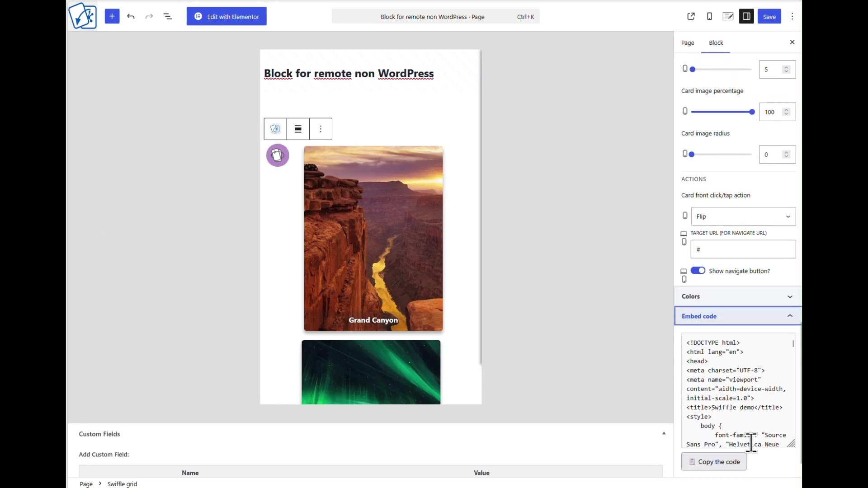This screenshot has height=488, width=868.
Task: Click inside the embed code textarea
Action: (738, 391)
